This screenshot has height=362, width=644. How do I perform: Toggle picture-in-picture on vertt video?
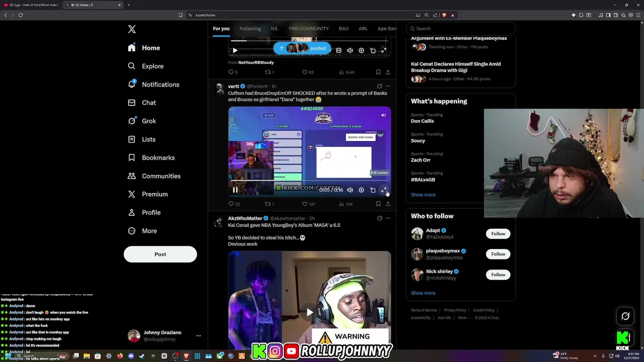tap(373, 190)
